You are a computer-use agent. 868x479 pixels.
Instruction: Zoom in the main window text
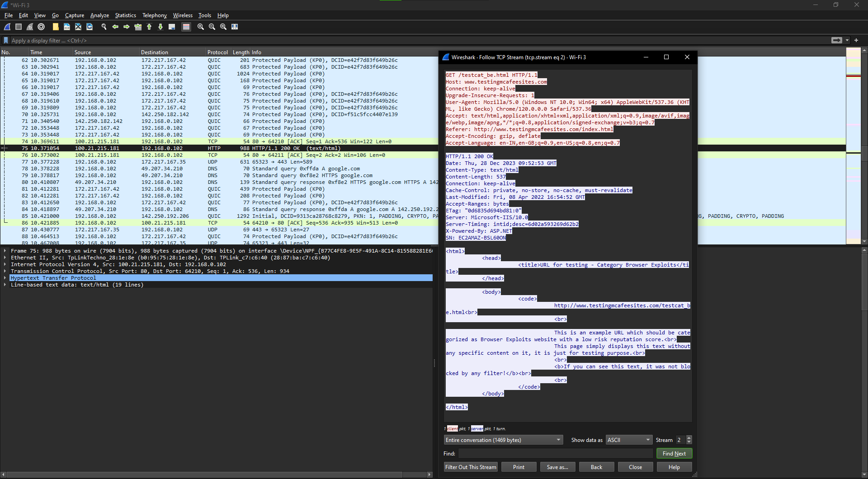pos(201,27)
